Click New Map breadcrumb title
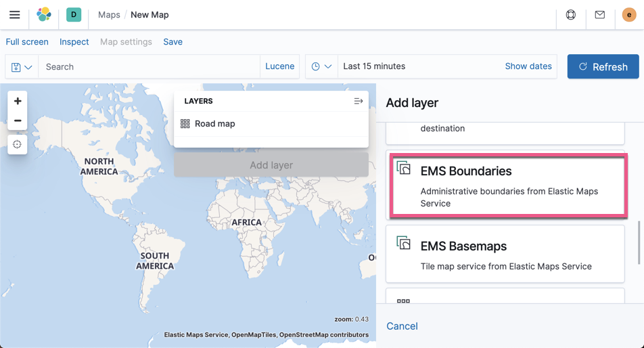The image size is (644, 348). [149, 15]
